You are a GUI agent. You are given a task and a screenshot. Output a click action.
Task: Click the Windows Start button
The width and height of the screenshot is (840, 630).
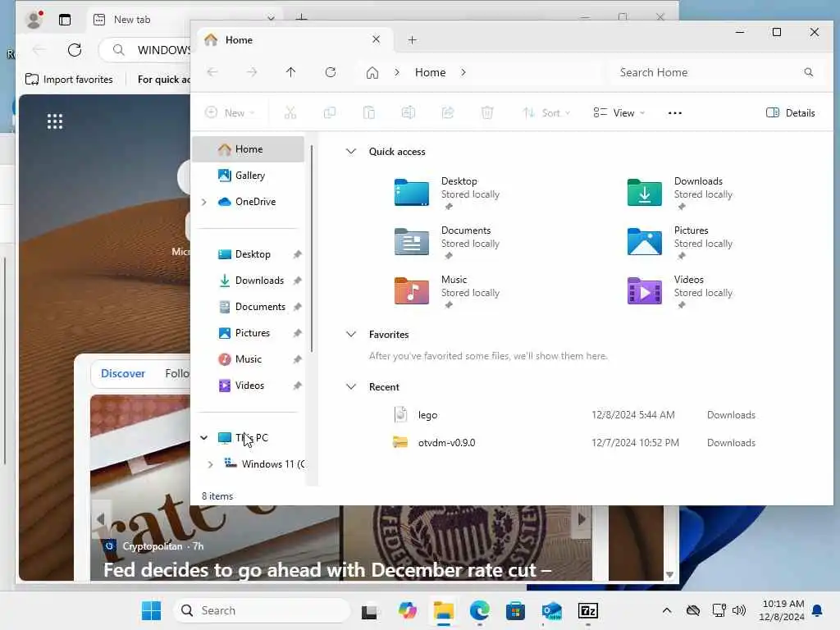pyautogui.click(x=151, y=610)
